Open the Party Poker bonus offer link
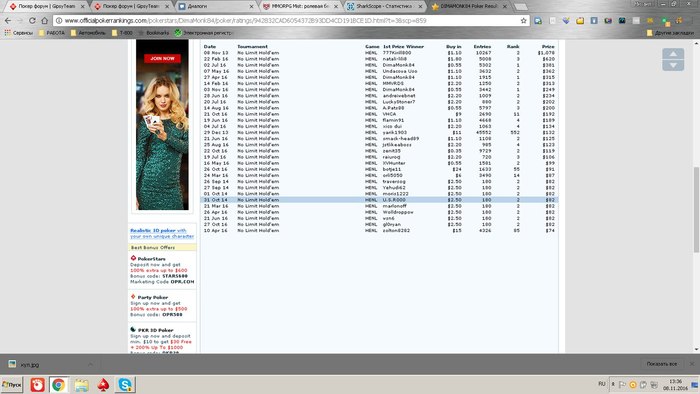The image size is (700, 394). pyautogui.click(x=153, y=297)
